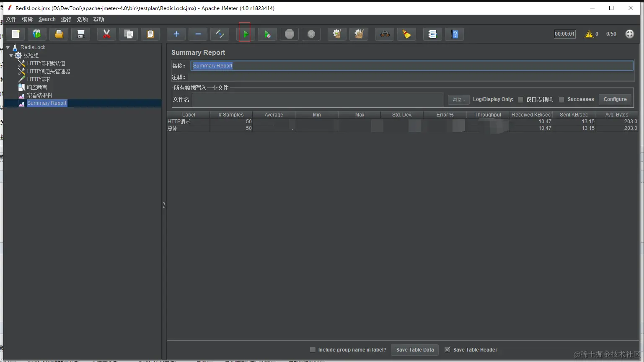Show log viewer via the warning triangle
The image size is (644, 362).
(589, 34)
